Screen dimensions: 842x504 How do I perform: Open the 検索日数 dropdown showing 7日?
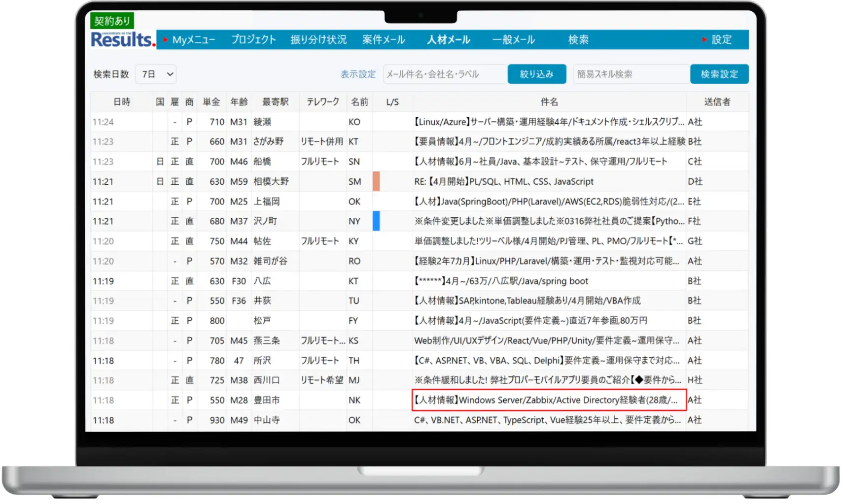155,74
